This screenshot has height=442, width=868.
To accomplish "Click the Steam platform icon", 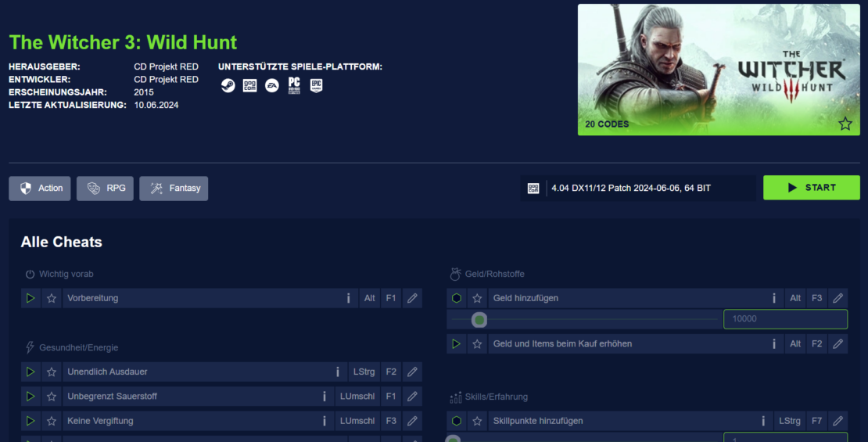I will click(x=228, y=85).
